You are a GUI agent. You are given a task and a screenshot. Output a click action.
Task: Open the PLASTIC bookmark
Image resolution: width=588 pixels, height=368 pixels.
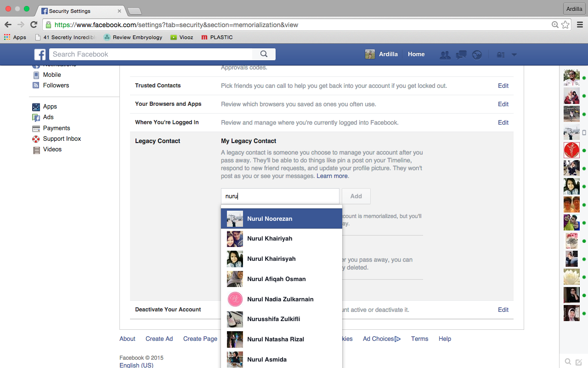click(x=217, y=37)
